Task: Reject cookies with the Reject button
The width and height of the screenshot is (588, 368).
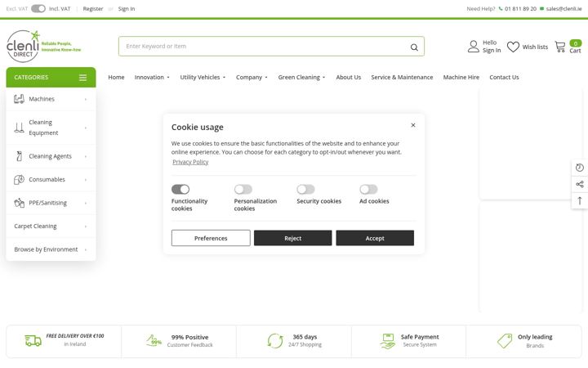Action: tap(293, 238)
